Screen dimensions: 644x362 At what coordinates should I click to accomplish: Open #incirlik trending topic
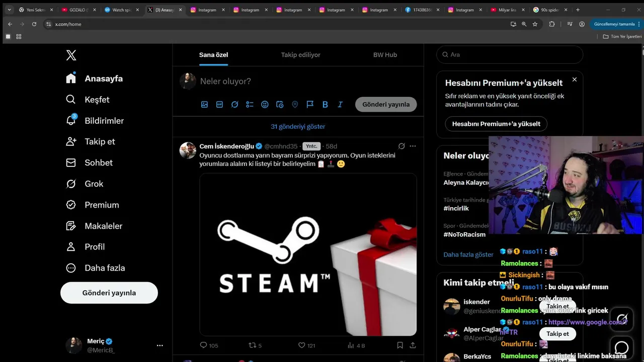pyautogui.click(x=456, y=208)
